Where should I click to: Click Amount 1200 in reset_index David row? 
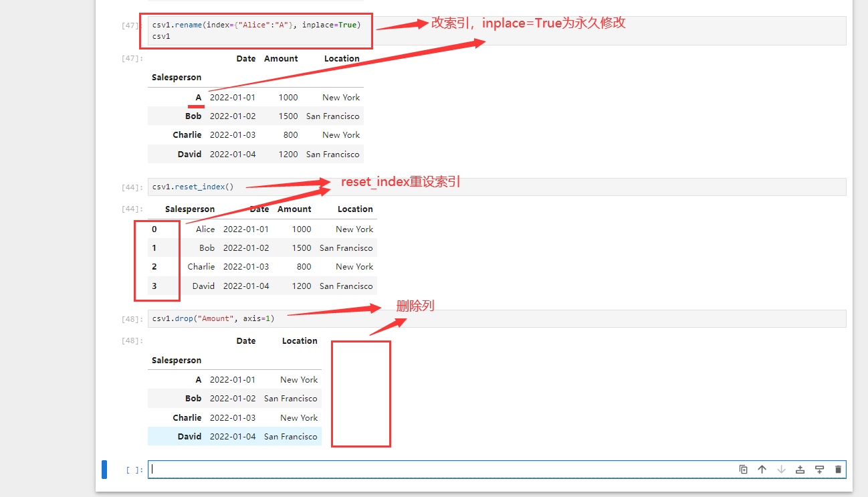coord(302,286)
